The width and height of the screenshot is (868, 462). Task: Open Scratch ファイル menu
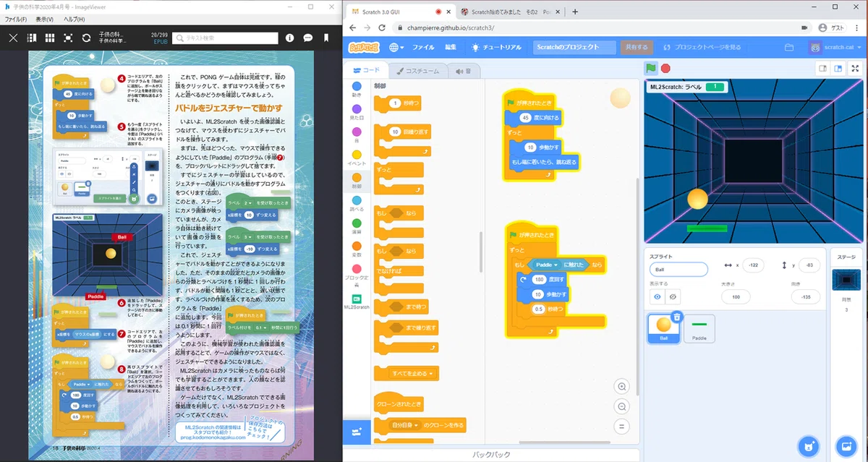pyautogui.click(x=423, y=47)
